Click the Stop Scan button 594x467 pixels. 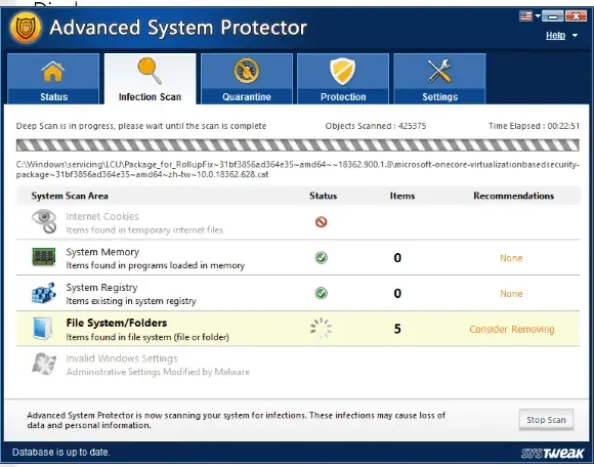click(546, 420)
